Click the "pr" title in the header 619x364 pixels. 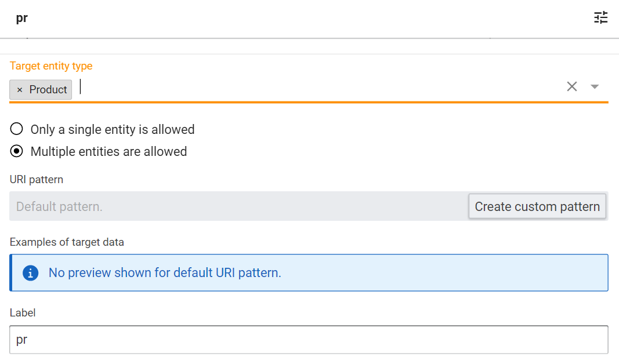(x=22, y=18)
